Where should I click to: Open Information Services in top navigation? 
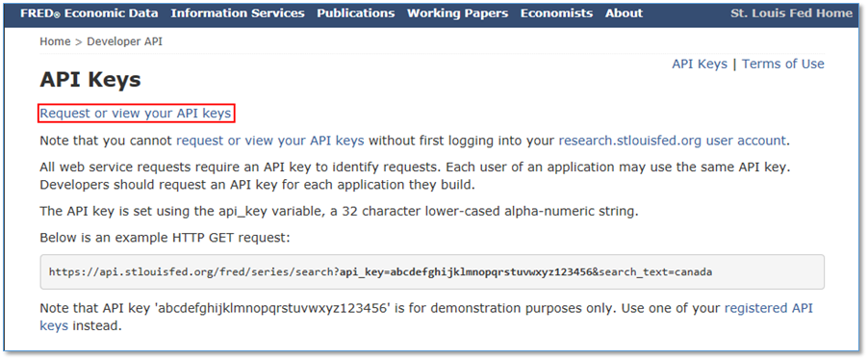(238, 13)
